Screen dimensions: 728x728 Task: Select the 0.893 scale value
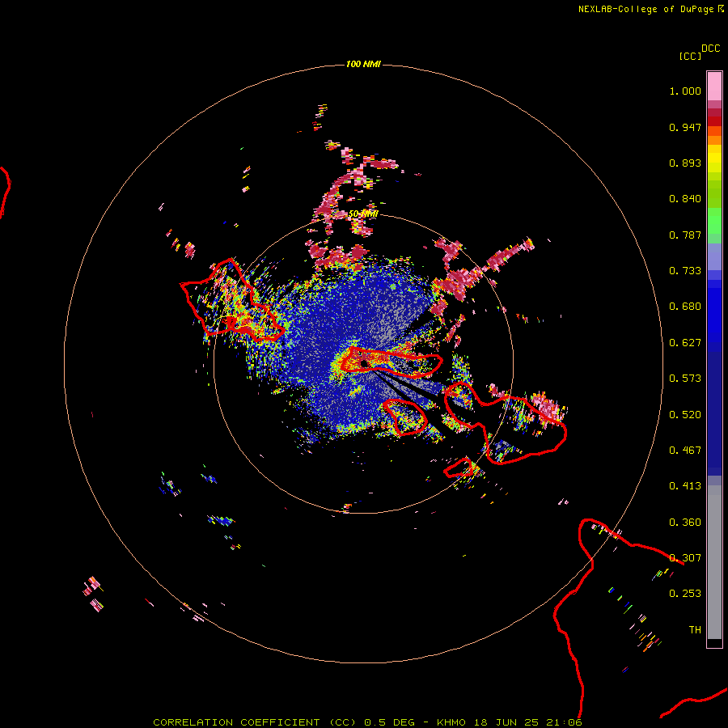tap(685, 163)
